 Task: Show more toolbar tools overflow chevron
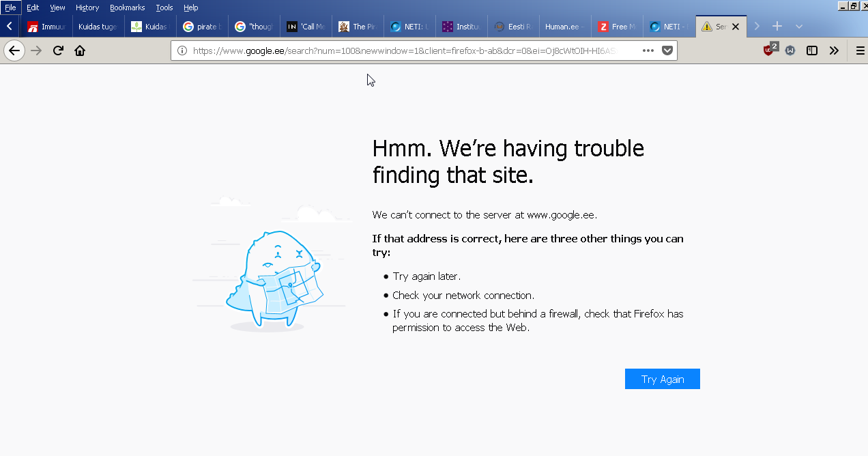tap(834, 51)
